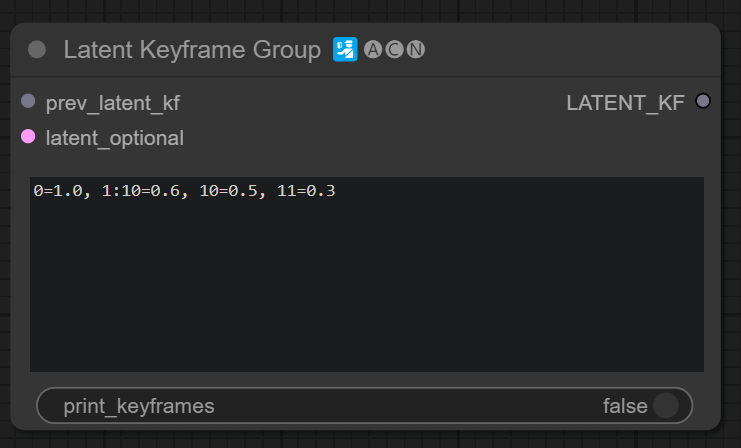Click the pink latent_optional input socket
This screenshot has width=741, height=448.
pyautogui.click(x=28, y=136)
